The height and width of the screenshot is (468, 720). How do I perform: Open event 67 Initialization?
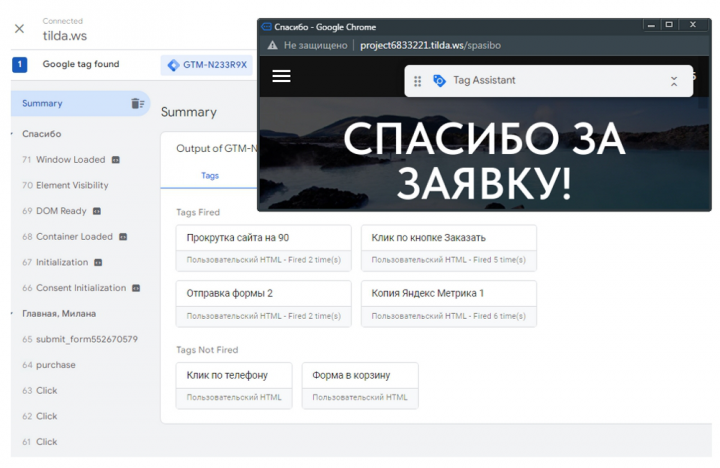(55, 262)
